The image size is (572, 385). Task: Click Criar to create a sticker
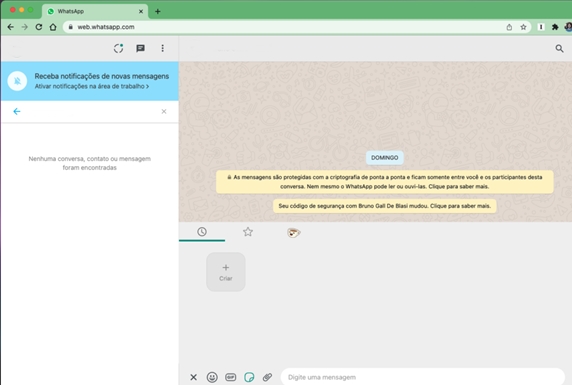226,272
